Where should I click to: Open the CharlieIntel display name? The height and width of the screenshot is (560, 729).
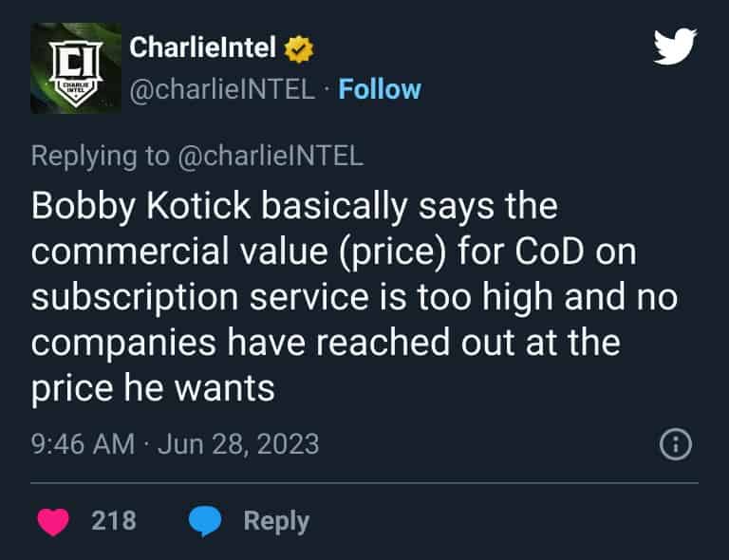[203, 47]
